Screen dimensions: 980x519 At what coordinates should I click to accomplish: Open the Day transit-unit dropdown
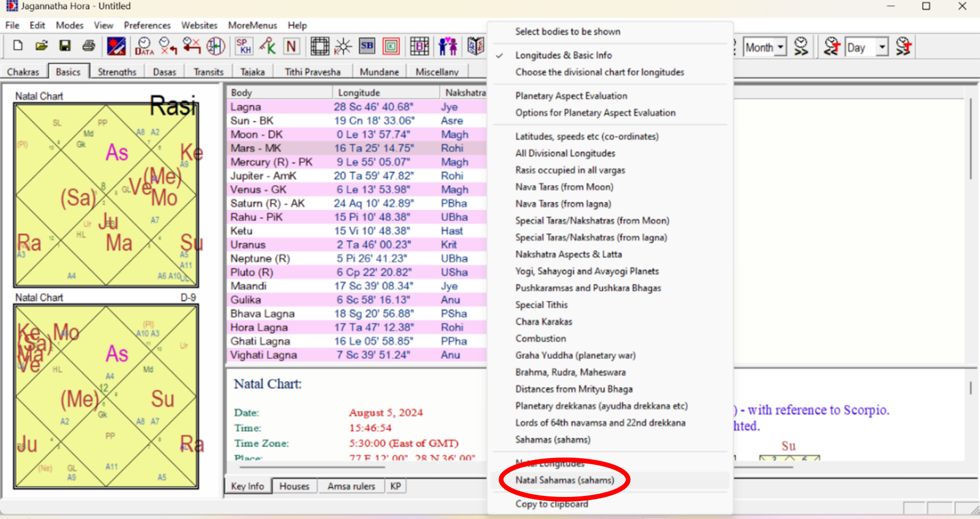pos(882,47)
